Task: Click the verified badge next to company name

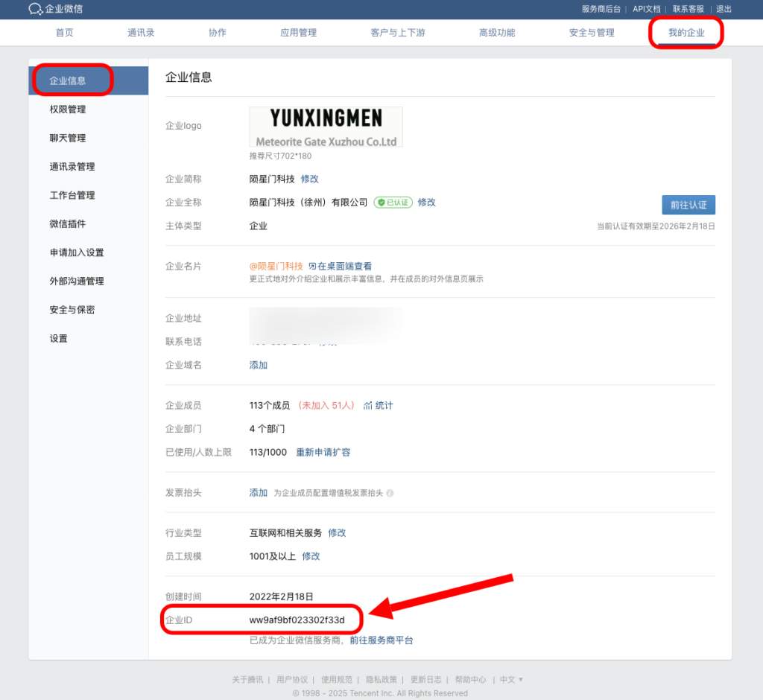Action: coord(393,202)
